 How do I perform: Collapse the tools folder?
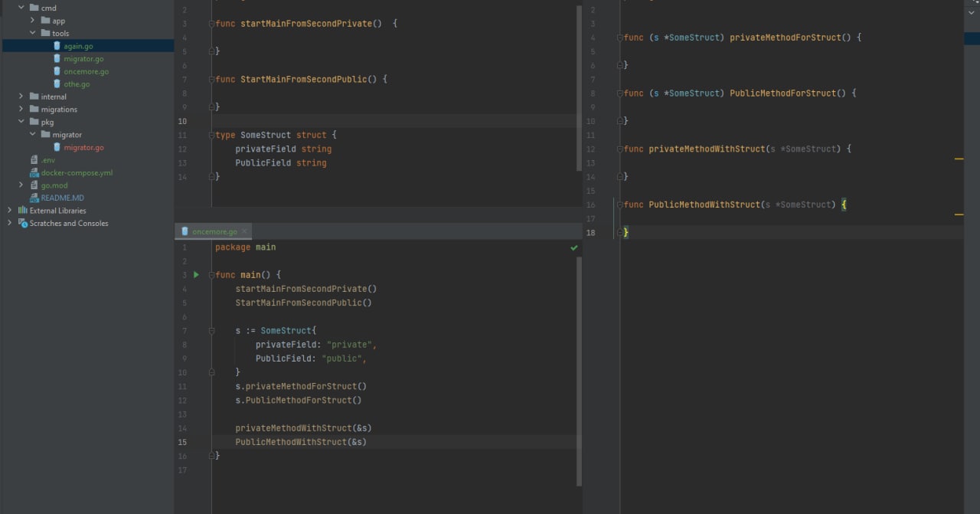coord(33,33)
